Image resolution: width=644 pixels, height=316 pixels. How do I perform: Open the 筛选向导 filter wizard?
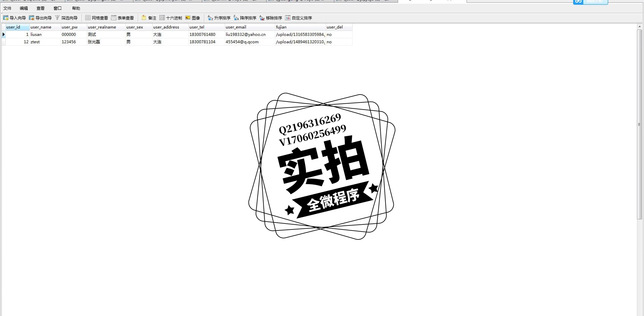[66, 18]
